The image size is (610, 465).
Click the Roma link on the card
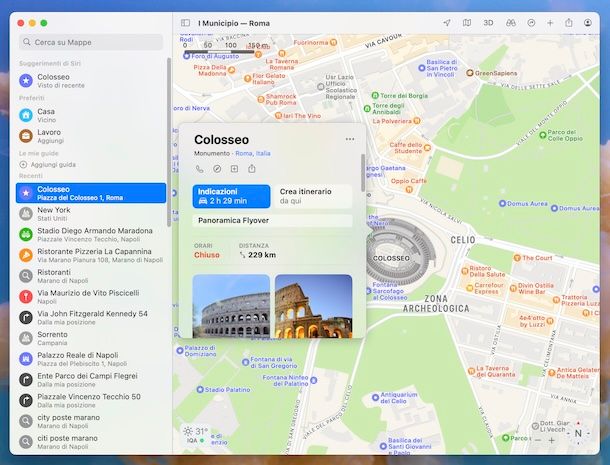click(244, 153)
